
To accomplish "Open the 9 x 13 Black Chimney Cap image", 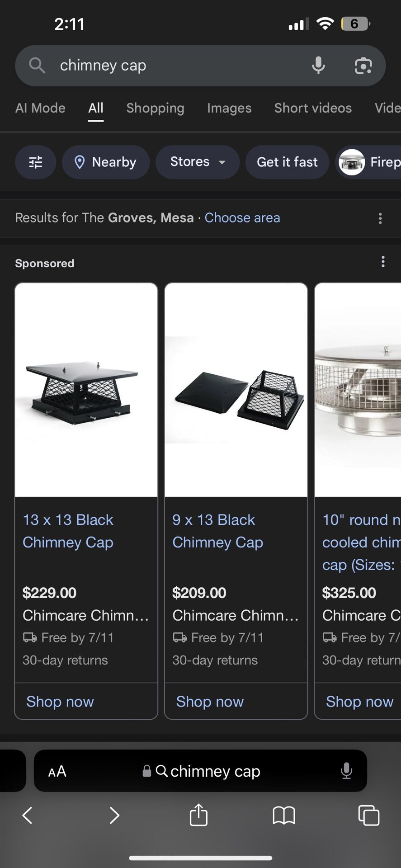I will click(236, 390).
